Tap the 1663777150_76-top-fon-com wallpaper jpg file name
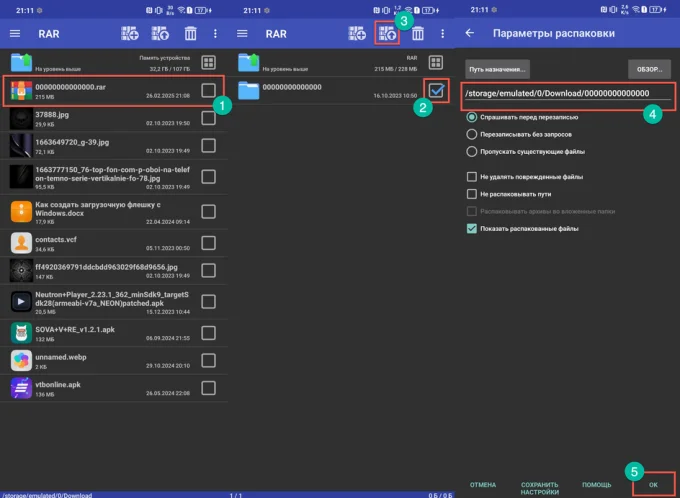This screenshot has width=680, height=498. click(x=112, y=174)
